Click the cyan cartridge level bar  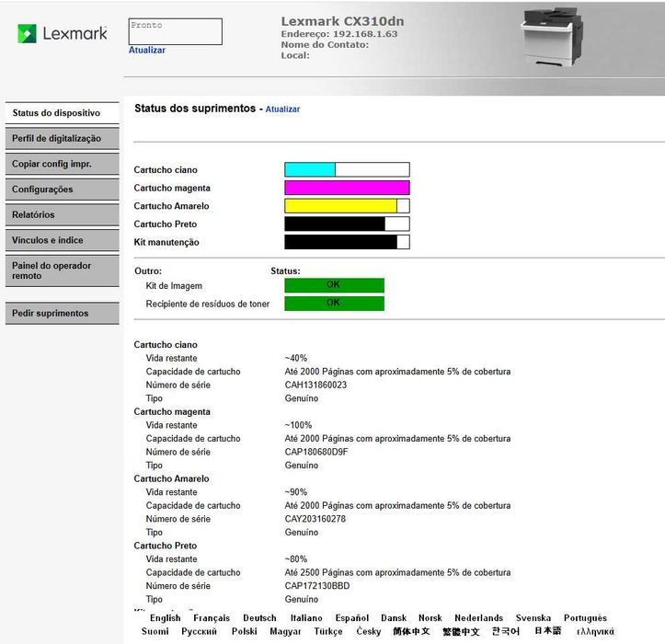347,169
